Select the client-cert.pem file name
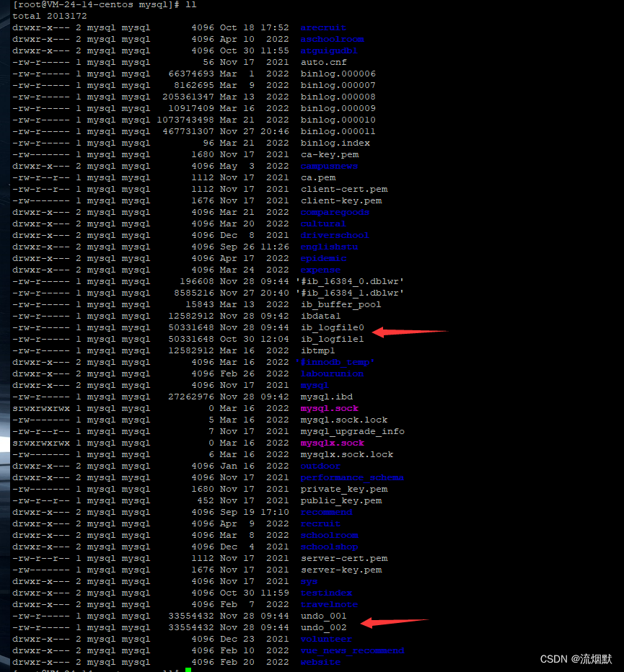 (x=344, y=190)
